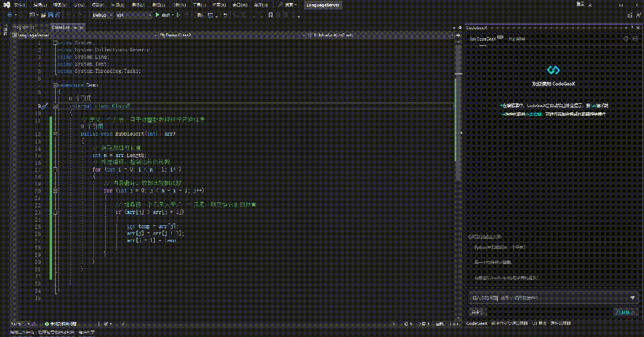
Task: Toggle the LITE model switch in CodeGeeX
Action: (x=625, y=312)
